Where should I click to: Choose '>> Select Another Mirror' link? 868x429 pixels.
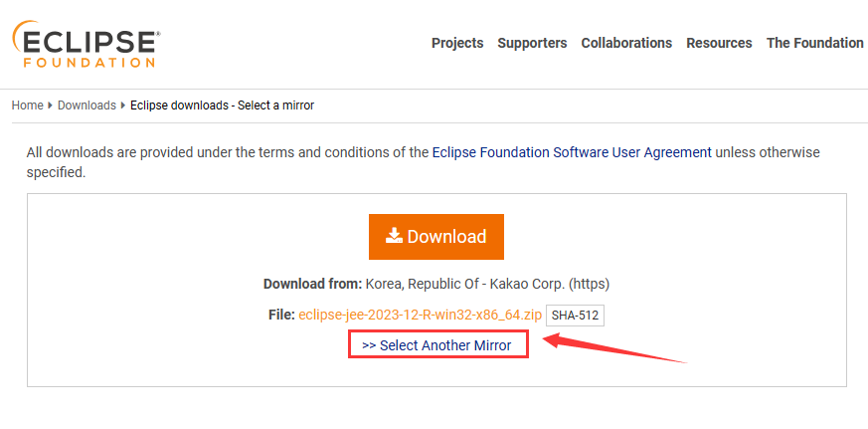(x=436, y=345)
